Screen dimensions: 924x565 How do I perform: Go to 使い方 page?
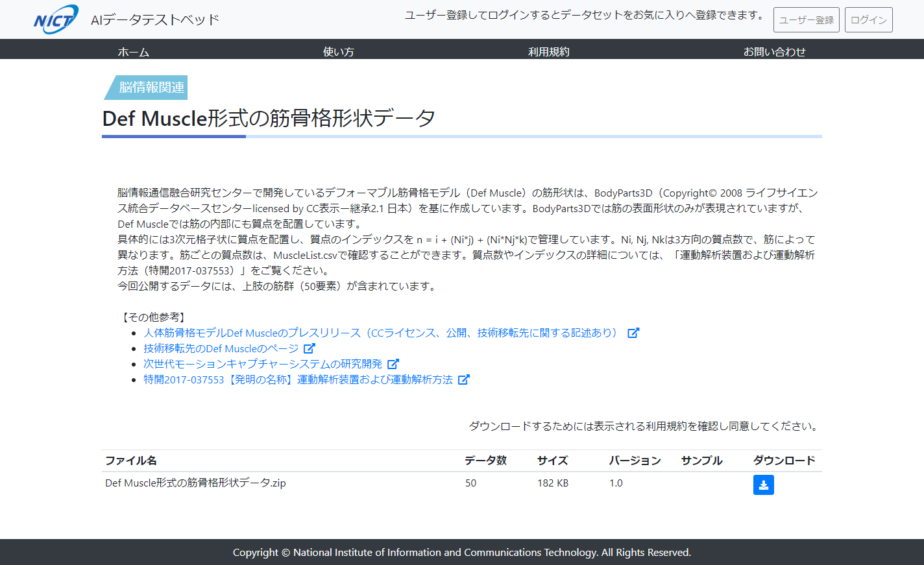339,52
